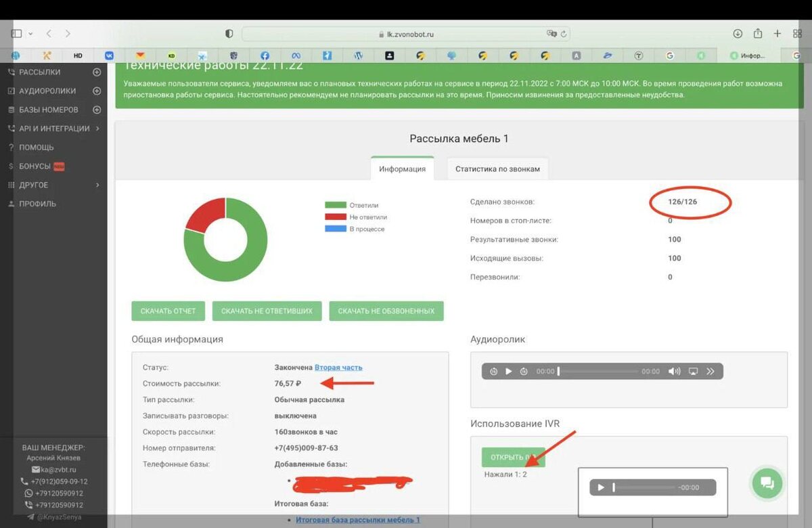Play the small popup audio player
This screenshot has height=528, width=812.
[x=601, y=487]
